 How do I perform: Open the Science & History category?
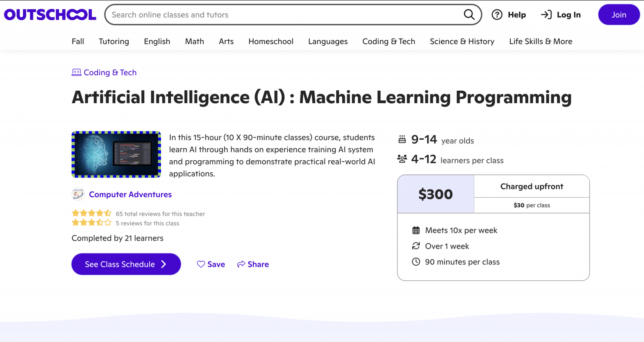[462, 41]
